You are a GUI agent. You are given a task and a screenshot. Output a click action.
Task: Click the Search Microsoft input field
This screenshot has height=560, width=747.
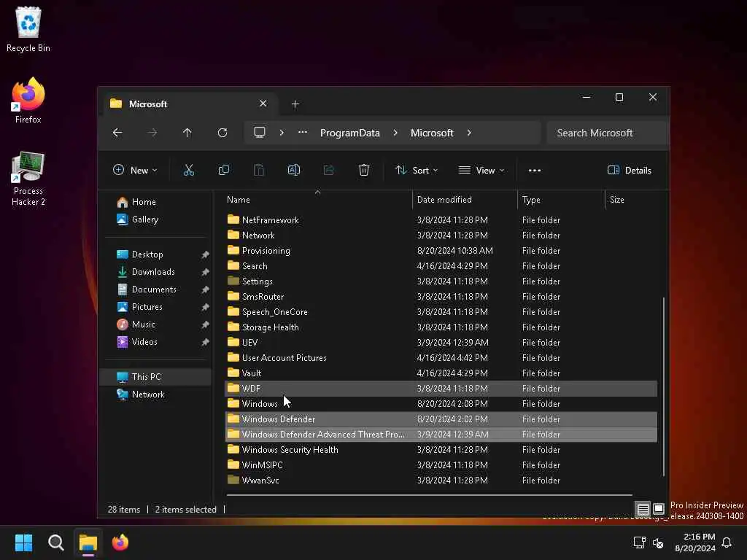coord(607,133)
